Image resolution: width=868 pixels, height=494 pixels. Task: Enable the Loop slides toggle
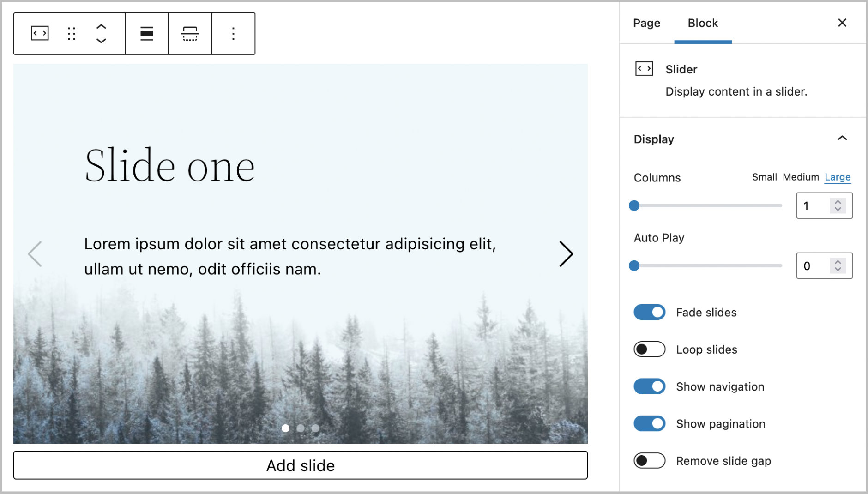pyautogui.click(x=649, y=349)
